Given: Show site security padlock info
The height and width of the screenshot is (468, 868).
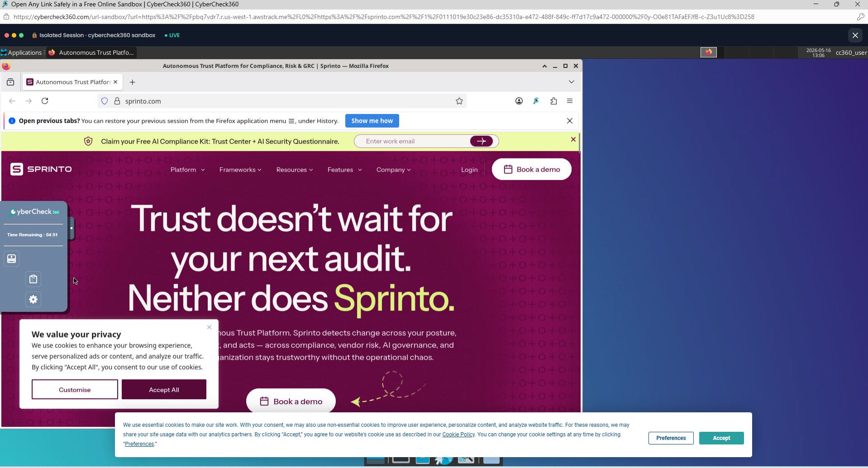Looking at the screenshot, I should tap(117, 101).
